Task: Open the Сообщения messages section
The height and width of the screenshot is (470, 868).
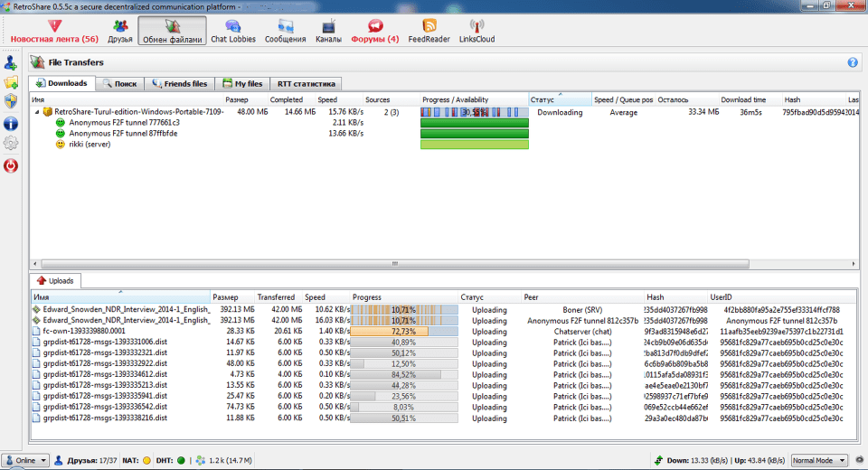Action: click(x=285, y=31)
